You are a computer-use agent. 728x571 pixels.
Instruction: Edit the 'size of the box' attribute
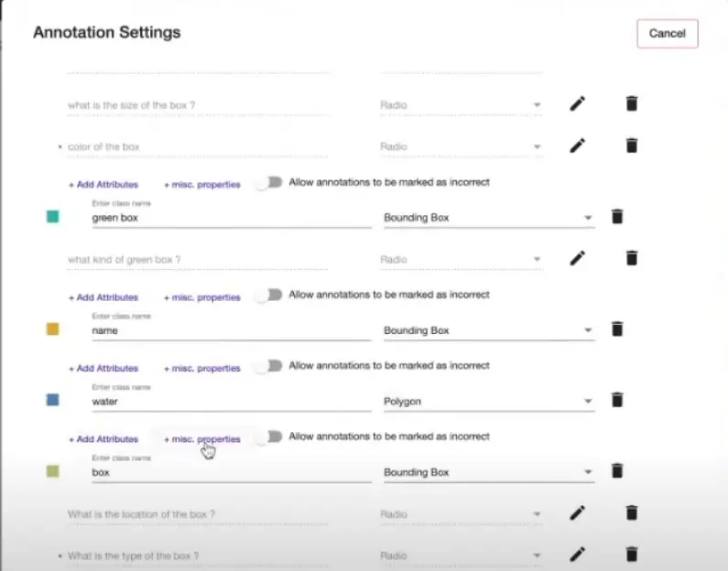577,104
